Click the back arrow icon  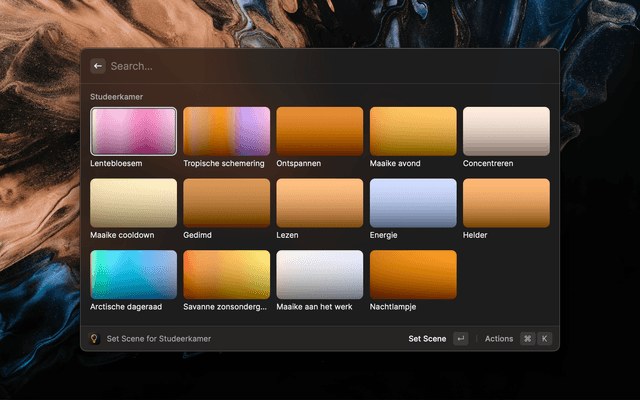tap(98, 66)
